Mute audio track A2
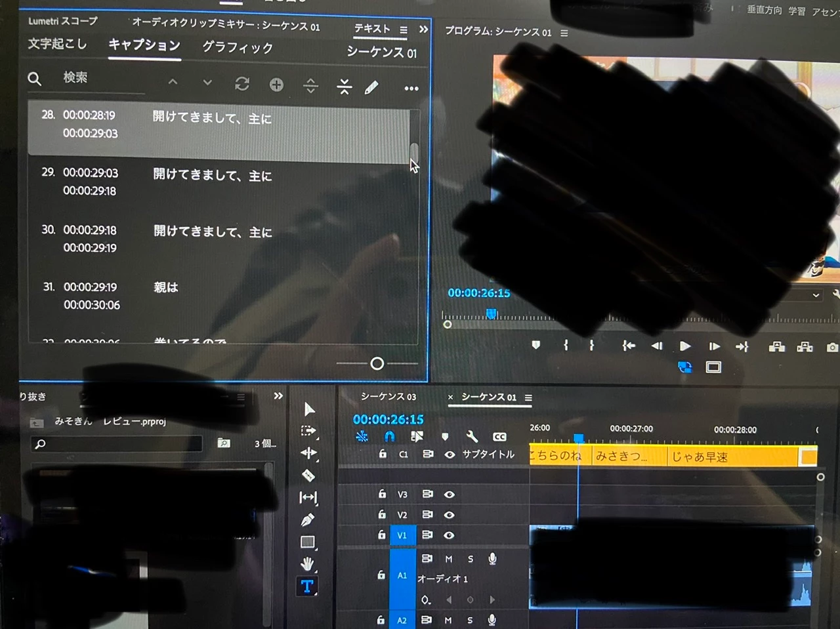840x629 pixels. [448, 620]
